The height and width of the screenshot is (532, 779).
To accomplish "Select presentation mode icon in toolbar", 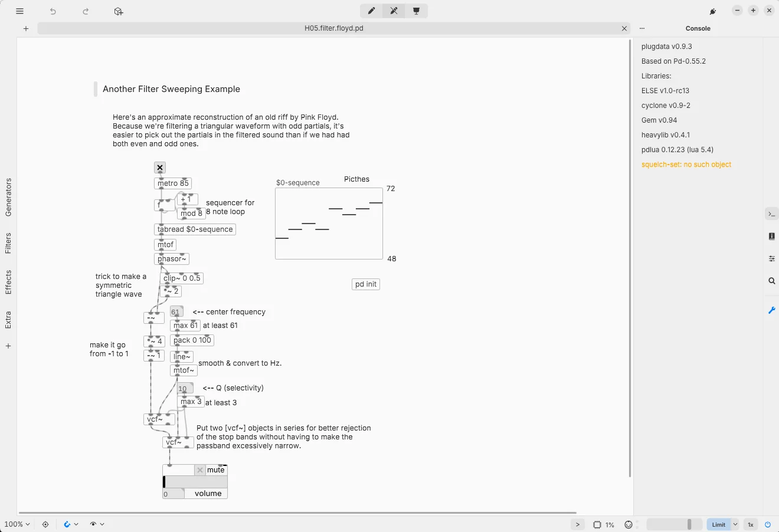I will click(416, 11).
